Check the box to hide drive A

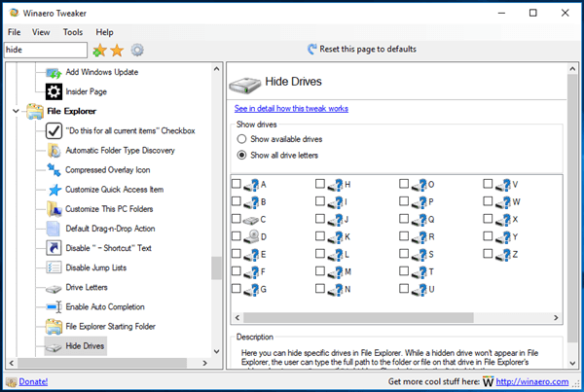(237, 184)
